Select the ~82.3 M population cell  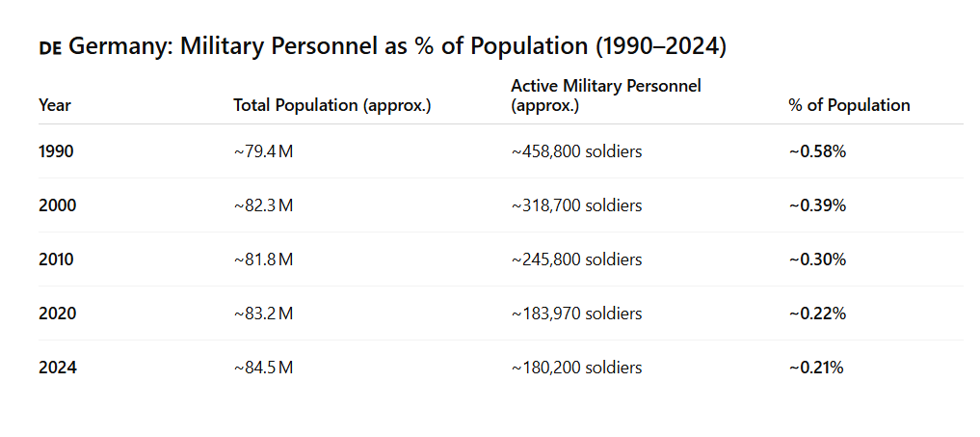263,205
